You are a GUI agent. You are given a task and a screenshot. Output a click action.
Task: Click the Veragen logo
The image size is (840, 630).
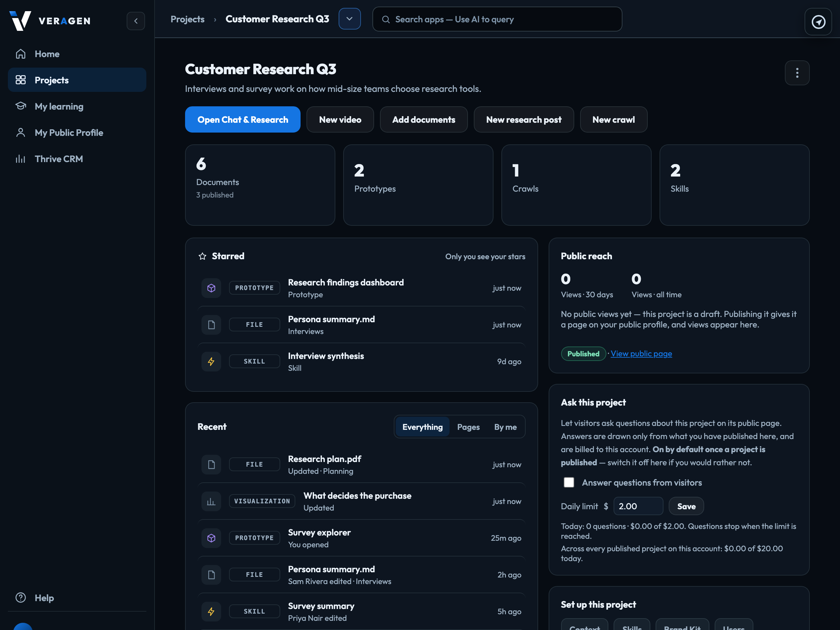click(x=50, y=20)
